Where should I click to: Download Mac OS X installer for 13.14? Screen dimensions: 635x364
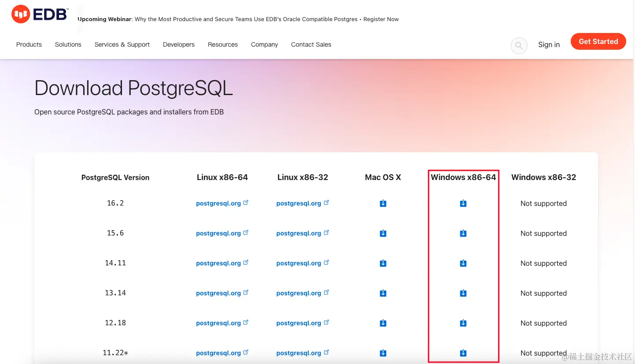[383, 293]
